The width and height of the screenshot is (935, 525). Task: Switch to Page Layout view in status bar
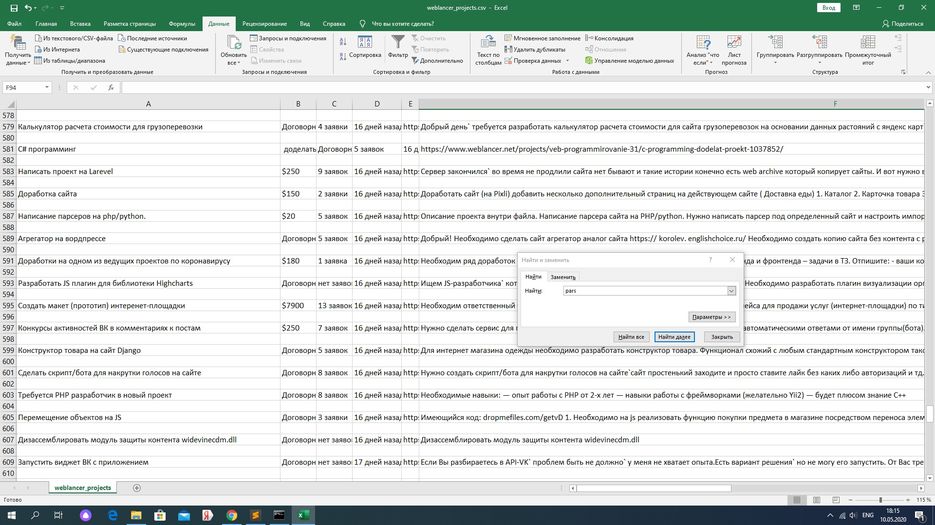[816, 500]
